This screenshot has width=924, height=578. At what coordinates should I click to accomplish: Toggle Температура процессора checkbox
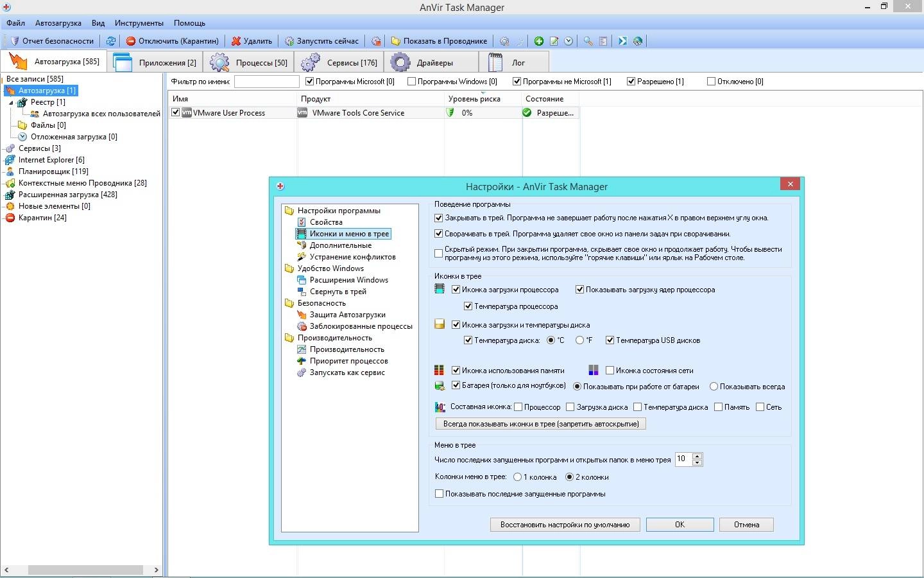[x=468, y=306]
